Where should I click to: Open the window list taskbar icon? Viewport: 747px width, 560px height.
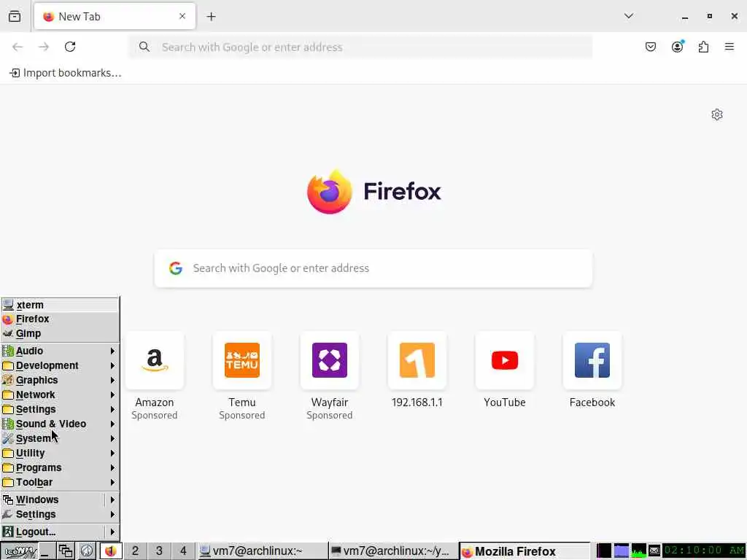pyautogui.click(x=66, y=551)
